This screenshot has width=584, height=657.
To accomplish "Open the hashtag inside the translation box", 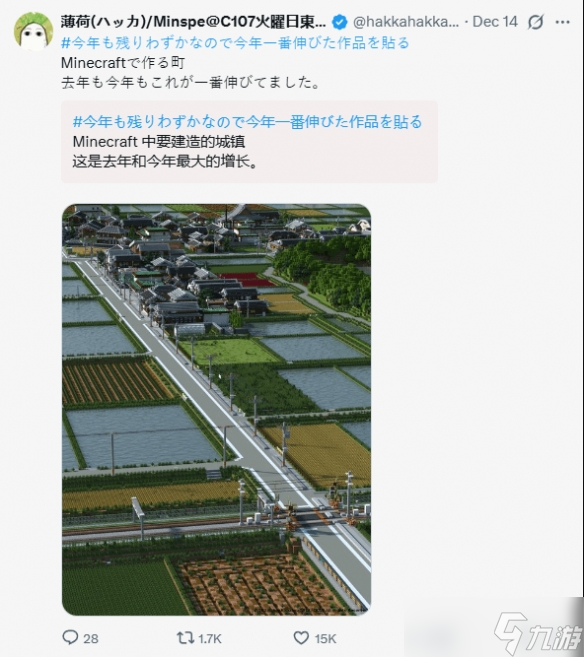I will (x=247, y=122).
